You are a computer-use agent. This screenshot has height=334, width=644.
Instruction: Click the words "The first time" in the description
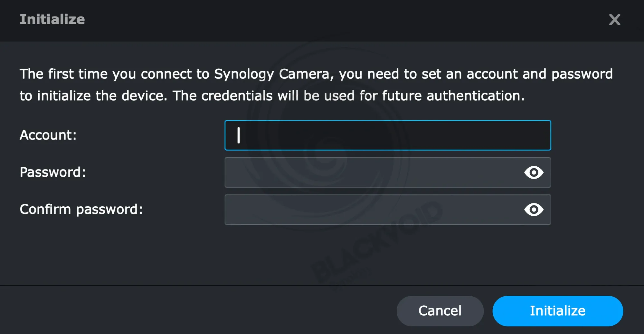coord(63,74)
